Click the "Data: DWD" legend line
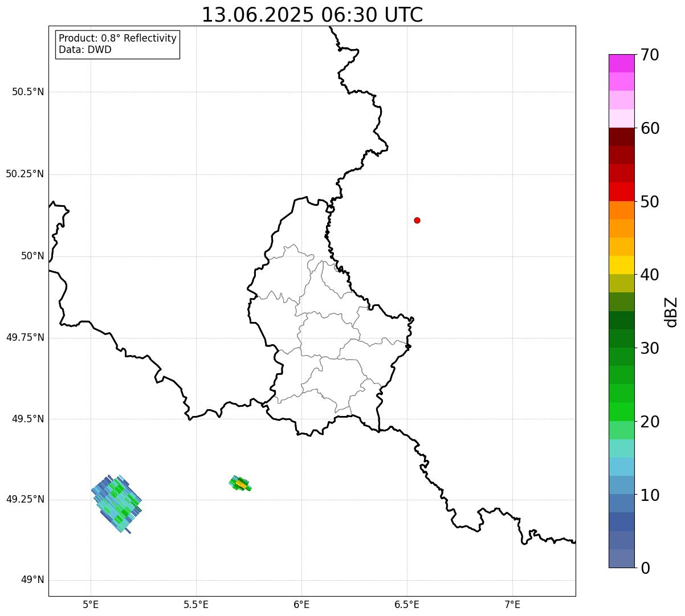This screenshot has height=616, width=685. (85, 50)
